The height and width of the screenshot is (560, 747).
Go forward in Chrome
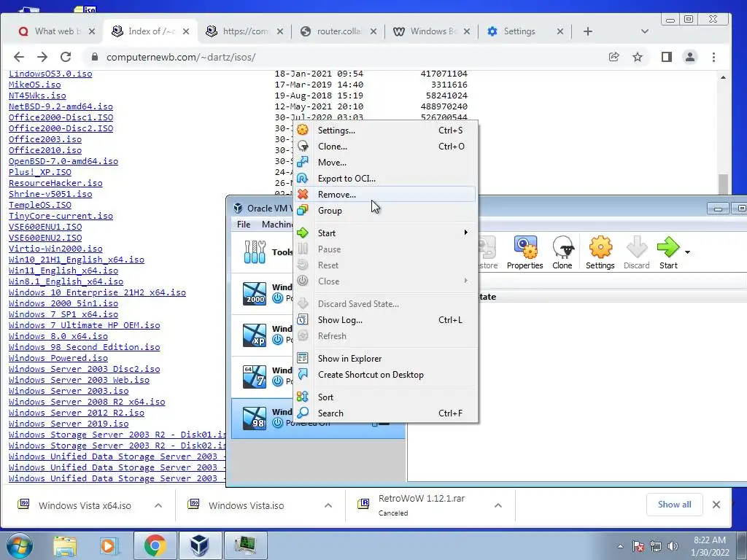coord(42,57)
